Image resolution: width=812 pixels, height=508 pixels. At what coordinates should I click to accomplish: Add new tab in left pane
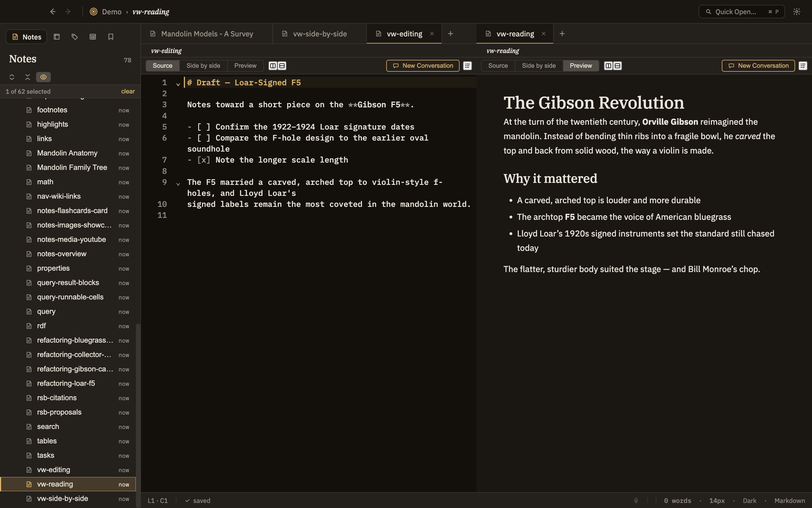click(451, 34)
